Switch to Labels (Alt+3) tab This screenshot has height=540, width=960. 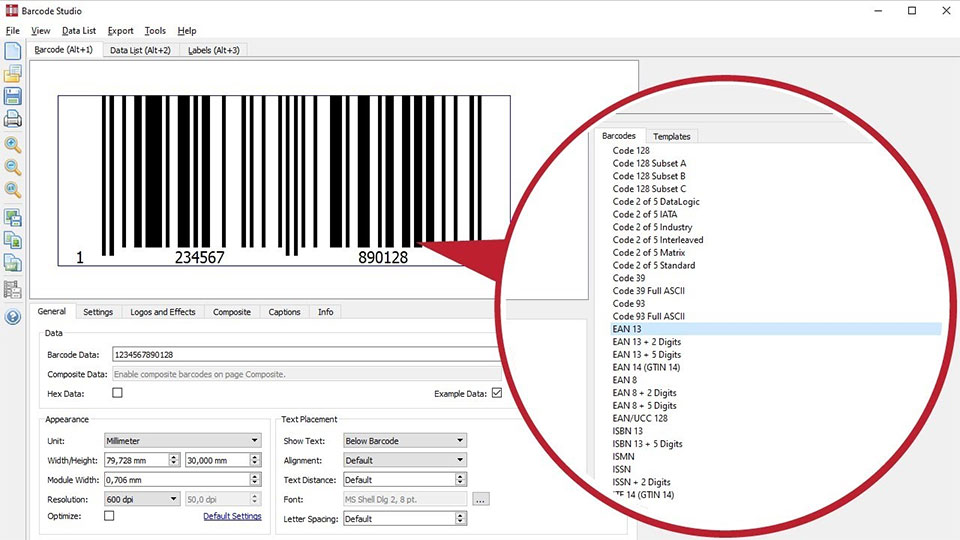[x=214, y=50]
